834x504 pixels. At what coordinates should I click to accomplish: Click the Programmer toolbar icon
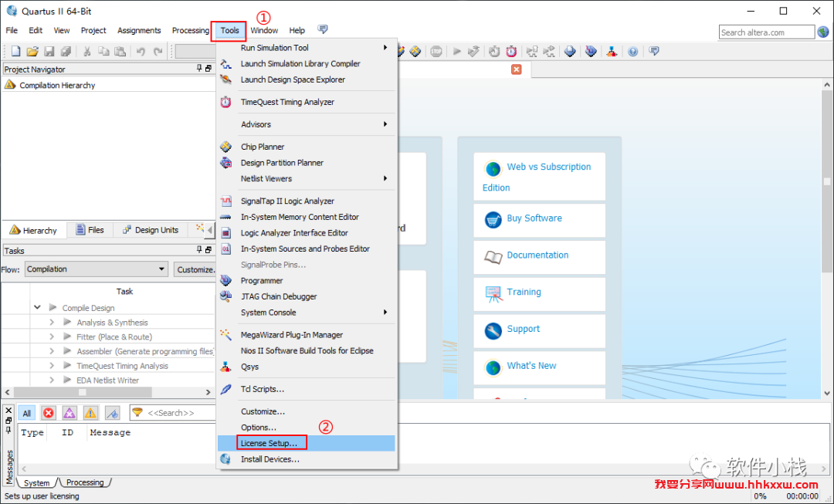[591, 52]
